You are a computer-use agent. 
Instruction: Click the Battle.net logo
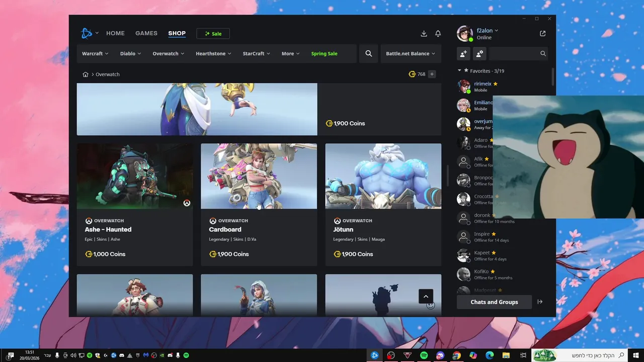[x=87, y=34]
